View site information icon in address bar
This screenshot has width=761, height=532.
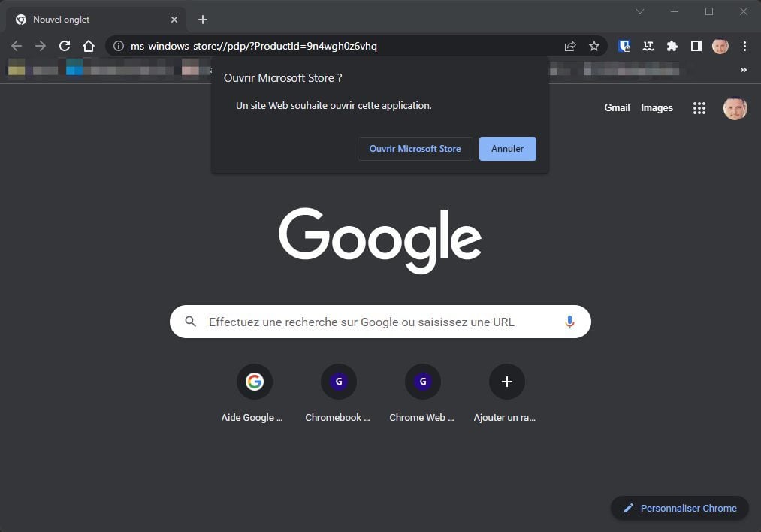point(119,46)
